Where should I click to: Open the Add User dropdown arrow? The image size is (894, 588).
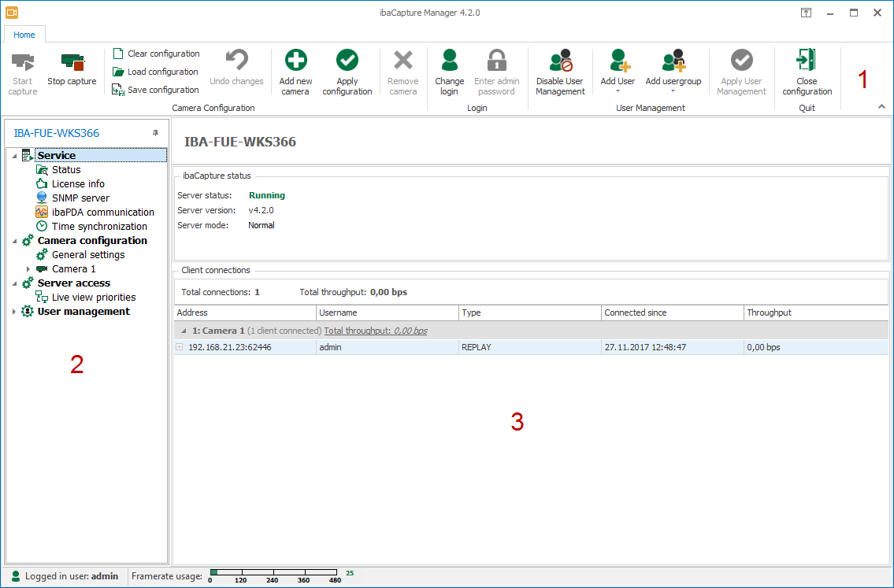(618, 91)
